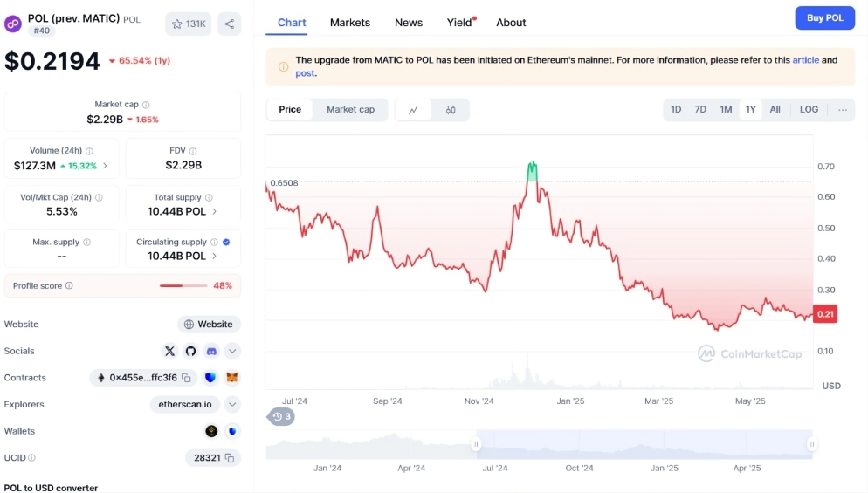Open the article link in upgrade notice
This screenshot has height=493, width=868.
[805, 60]
